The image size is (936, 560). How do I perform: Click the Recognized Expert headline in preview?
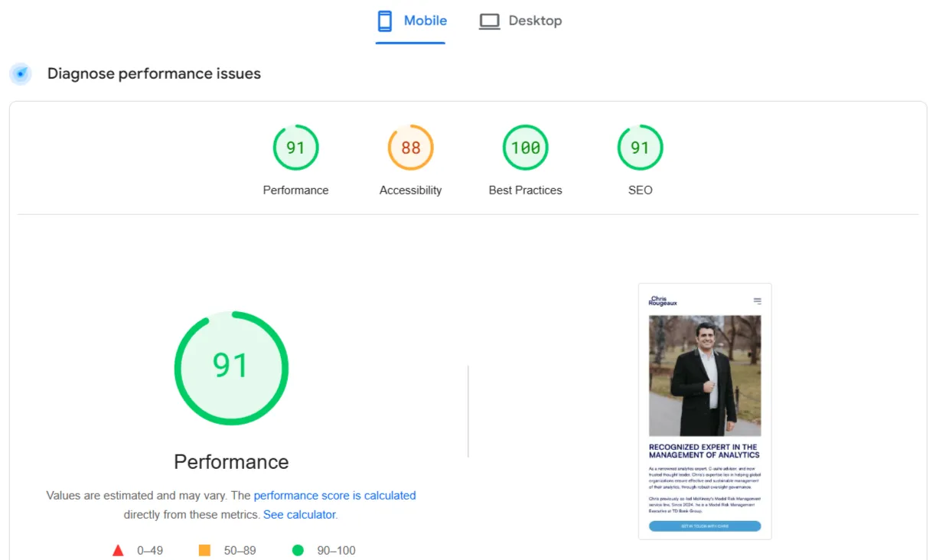pos(704,451)
